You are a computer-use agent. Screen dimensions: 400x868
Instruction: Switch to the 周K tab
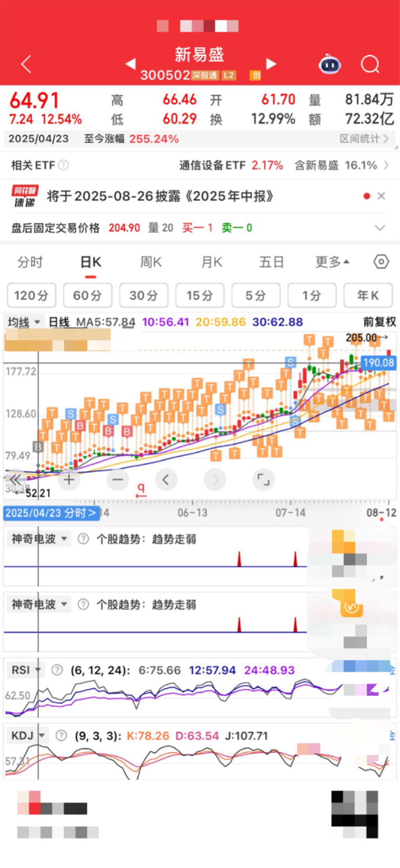(x=151, y=262)
